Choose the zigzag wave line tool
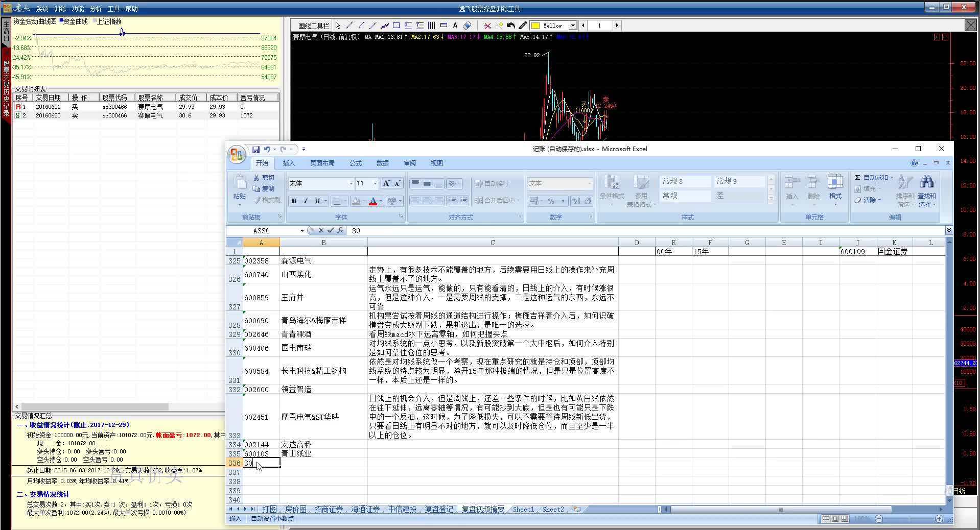This screenshot has height=530, width=980. pyautogui.click(x=384, y=26)
